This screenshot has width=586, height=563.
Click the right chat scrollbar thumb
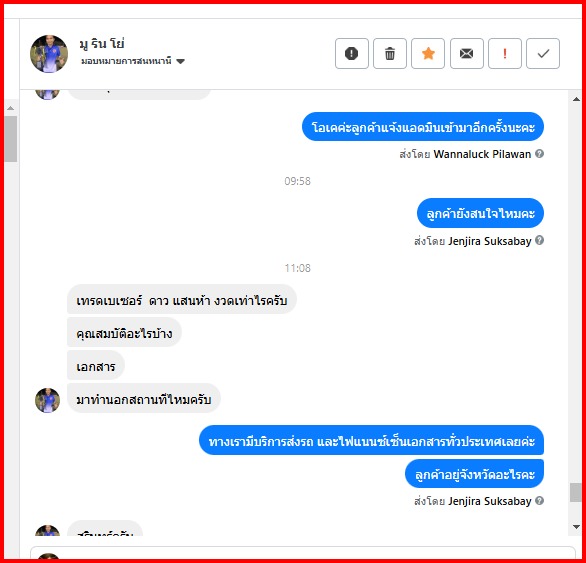tap(576, 492)
